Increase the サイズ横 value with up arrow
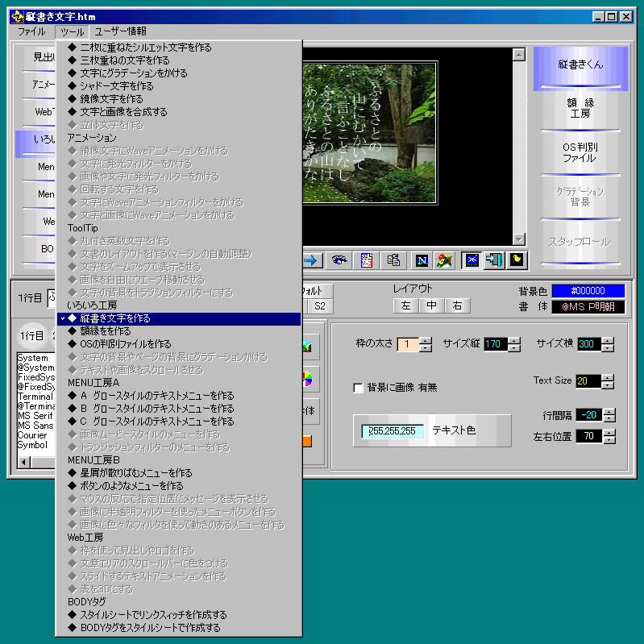Image resolution: width=644 pixels, height=644 pixels. 609,340
